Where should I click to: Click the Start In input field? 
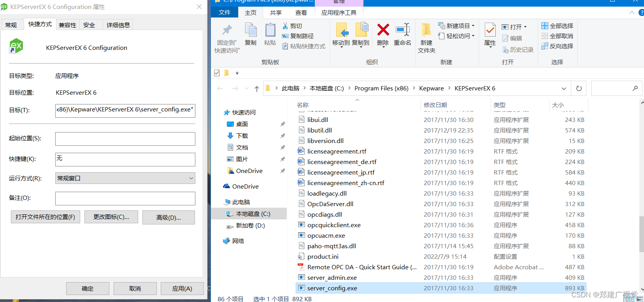[x=125, y=139]
